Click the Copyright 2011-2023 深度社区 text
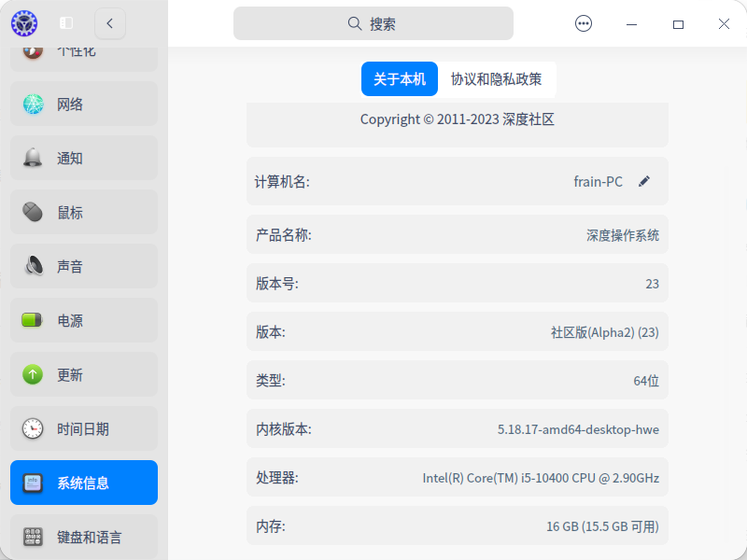This screenshot has height=560, width=747. (458, 119)
